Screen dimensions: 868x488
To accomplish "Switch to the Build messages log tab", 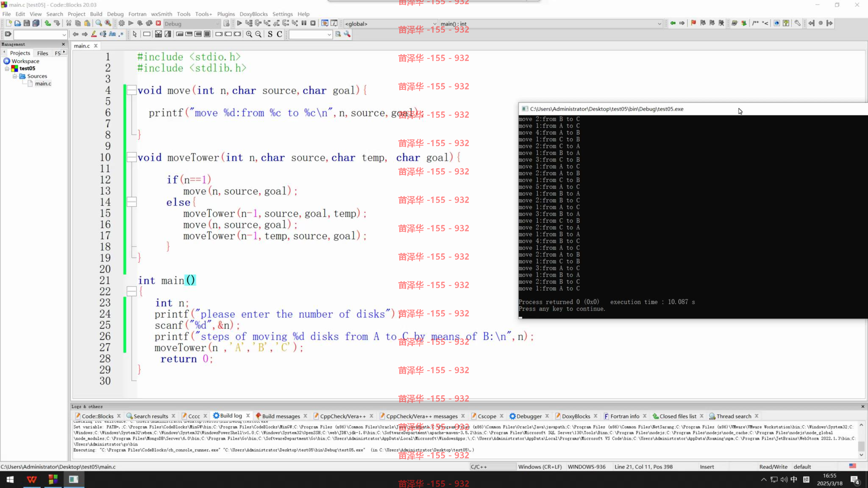I will pyautogui.click(x=281, y=416).
